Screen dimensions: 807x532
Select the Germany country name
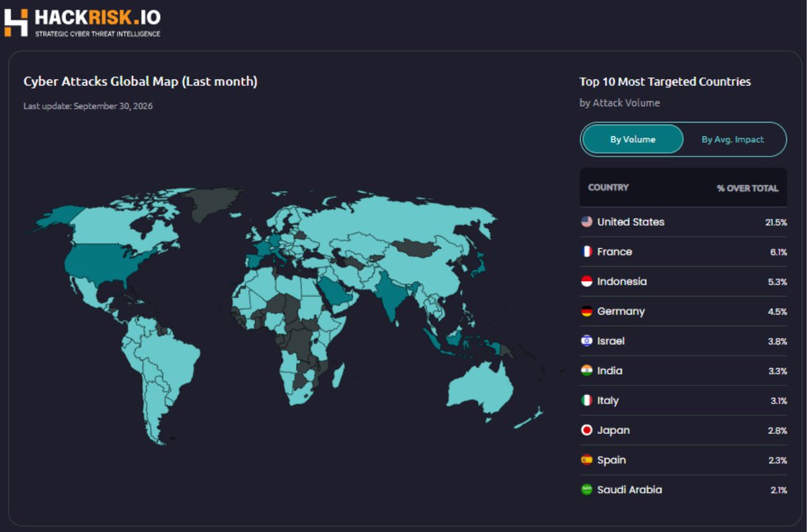click(621, 311)
